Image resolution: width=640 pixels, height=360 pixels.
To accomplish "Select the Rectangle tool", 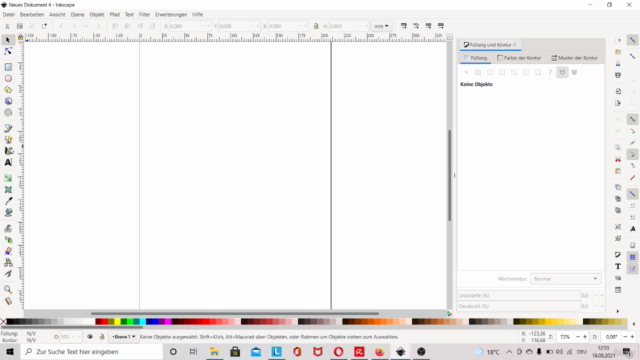I will tap(8, 67).
